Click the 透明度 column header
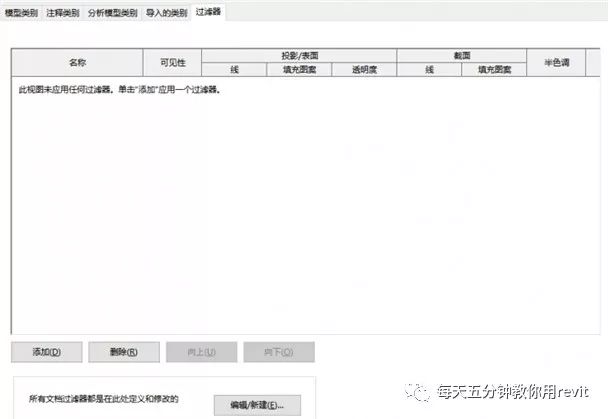 (x=364, y=69)
